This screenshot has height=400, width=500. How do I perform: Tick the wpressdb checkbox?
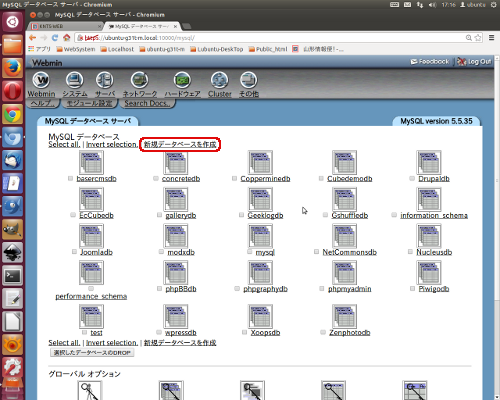click(159, 332)
